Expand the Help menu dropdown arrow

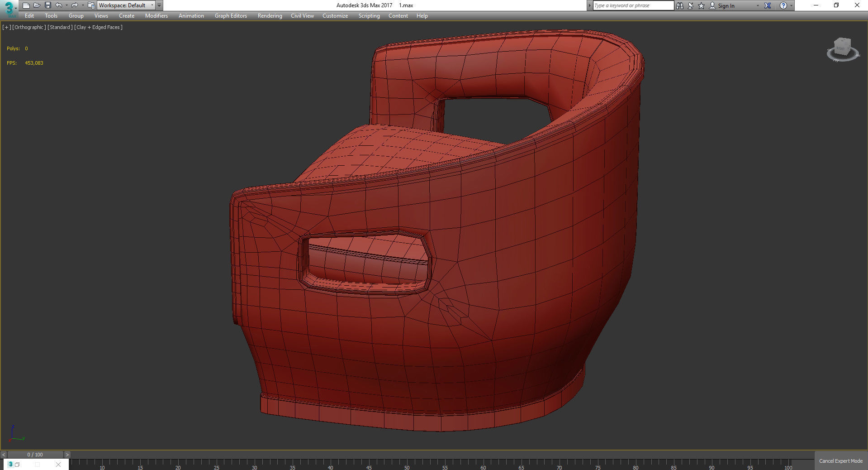pyautogui.click(x=791, y=5)
